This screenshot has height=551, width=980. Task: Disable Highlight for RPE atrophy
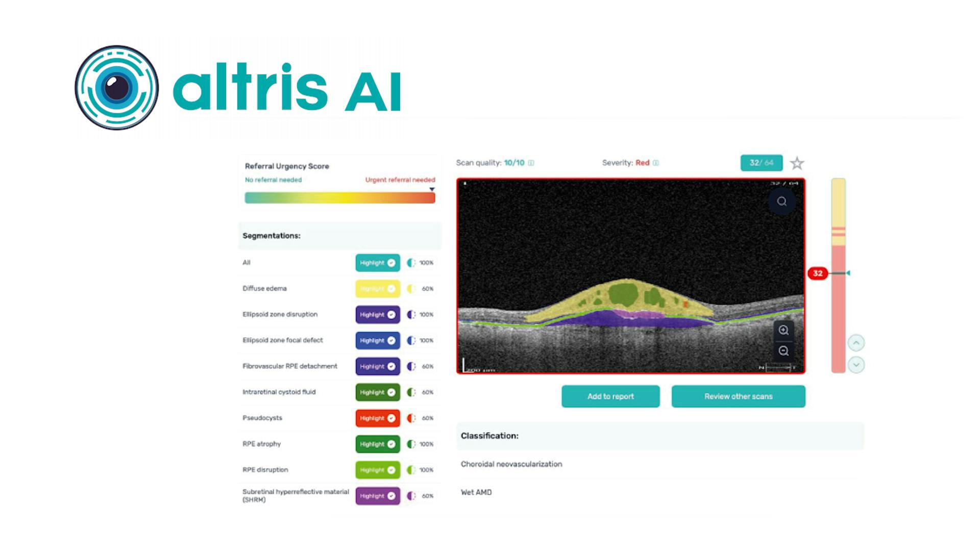377,444
